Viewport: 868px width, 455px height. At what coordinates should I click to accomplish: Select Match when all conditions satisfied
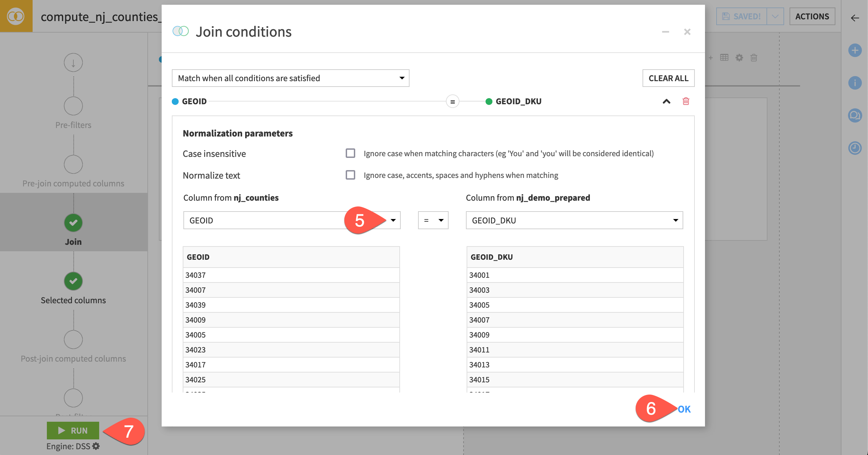coord(291,78)
